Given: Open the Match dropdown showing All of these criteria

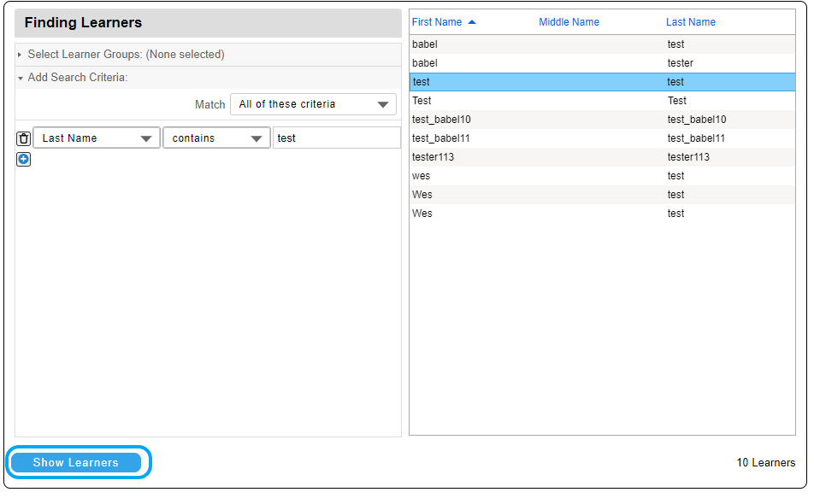Looking at the screenshot, I should pos(312,104).
